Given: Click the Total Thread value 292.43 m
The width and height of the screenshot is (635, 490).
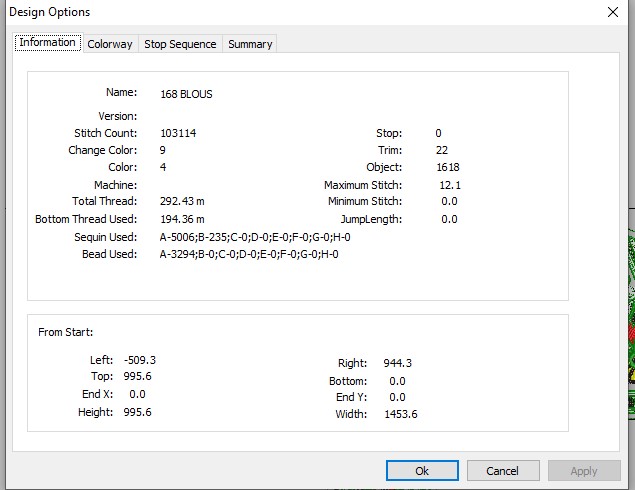Looking at the screenshot, I should [182, 201].
